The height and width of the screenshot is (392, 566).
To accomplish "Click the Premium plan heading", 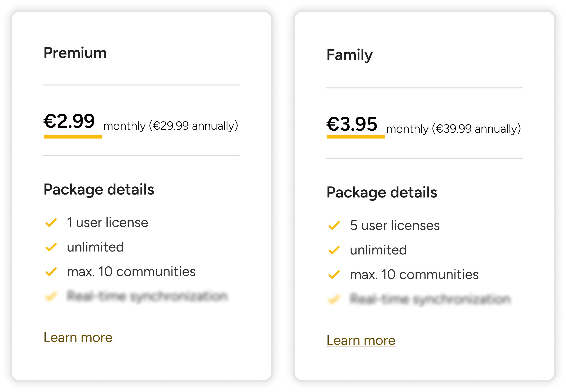I will click(75, 53).
